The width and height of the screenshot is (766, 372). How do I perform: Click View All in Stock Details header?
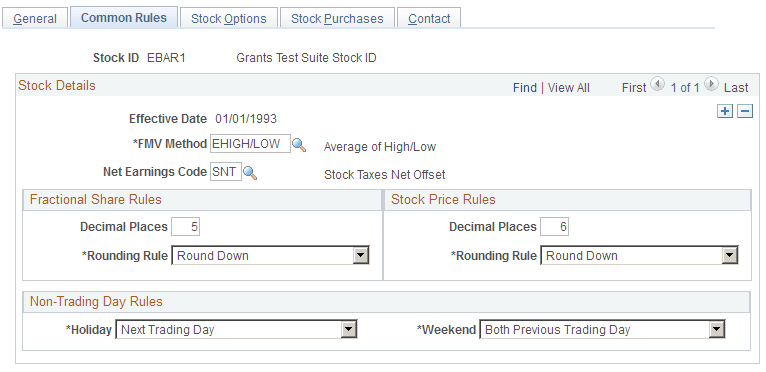(x=569, y=88)
